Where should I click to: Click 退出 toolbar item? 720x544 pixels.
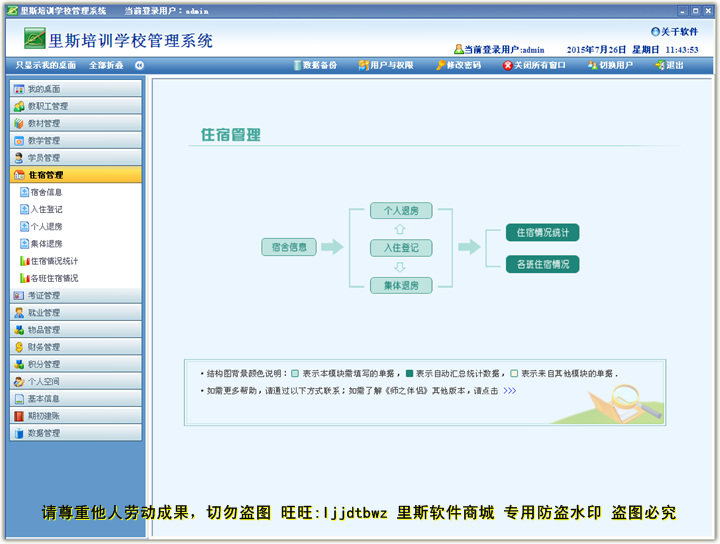tap(669, 65)
